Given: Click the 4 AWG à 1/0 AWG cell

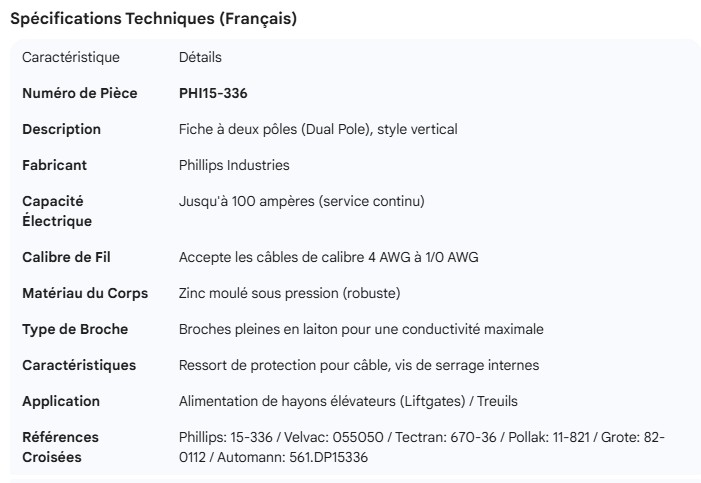Looking at the screenshot, I should (328, 258).
